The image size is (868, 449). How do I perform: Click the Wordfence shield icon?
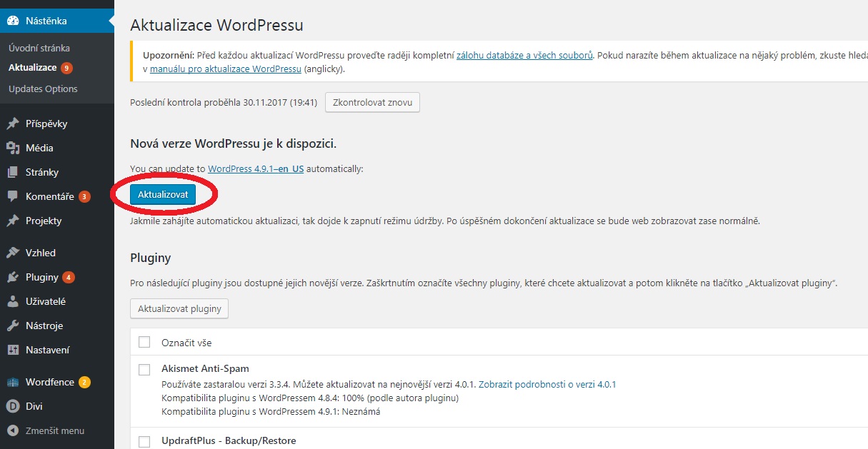coord(13,382)
